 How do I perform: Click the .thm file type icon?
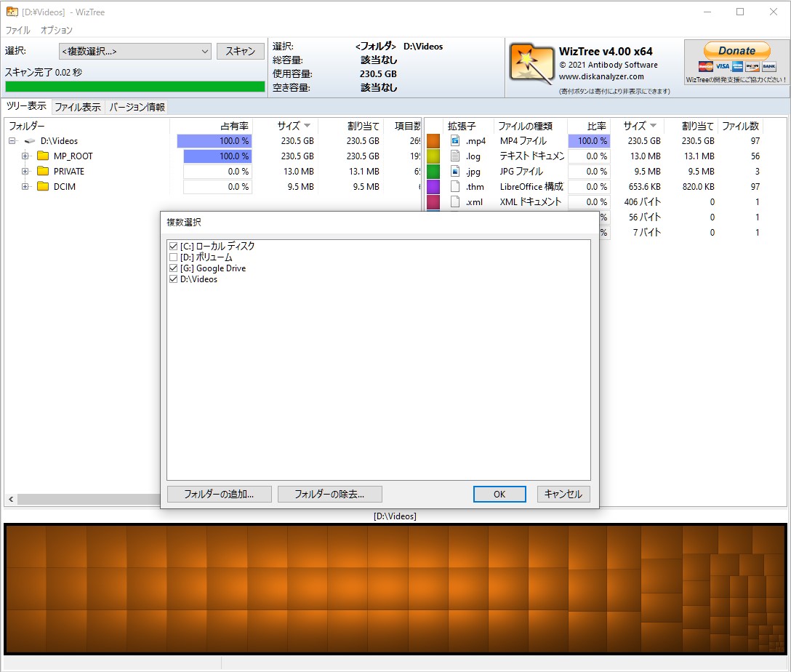pos(455,186)
